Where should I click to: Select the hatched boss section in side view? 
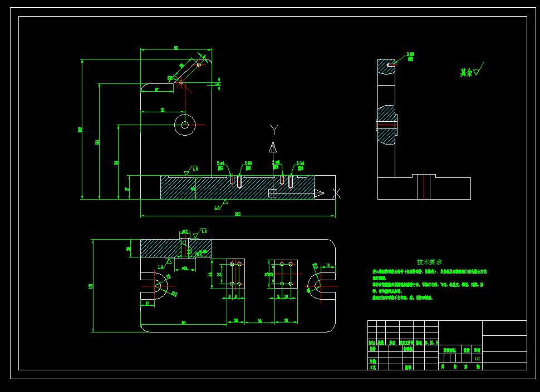387,125
